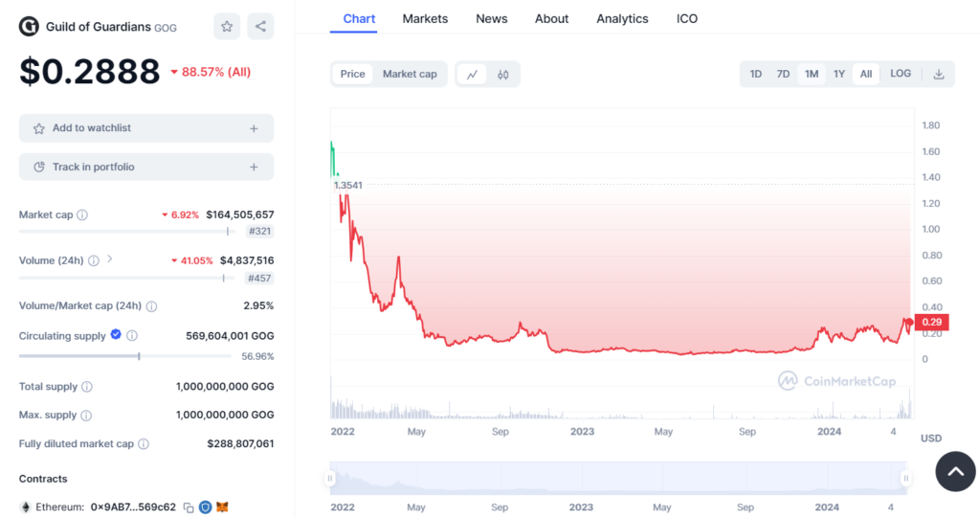Click the share icon next to the star
Image resolution: width=980 pixels, height=518 pixels.
point(260,27)
